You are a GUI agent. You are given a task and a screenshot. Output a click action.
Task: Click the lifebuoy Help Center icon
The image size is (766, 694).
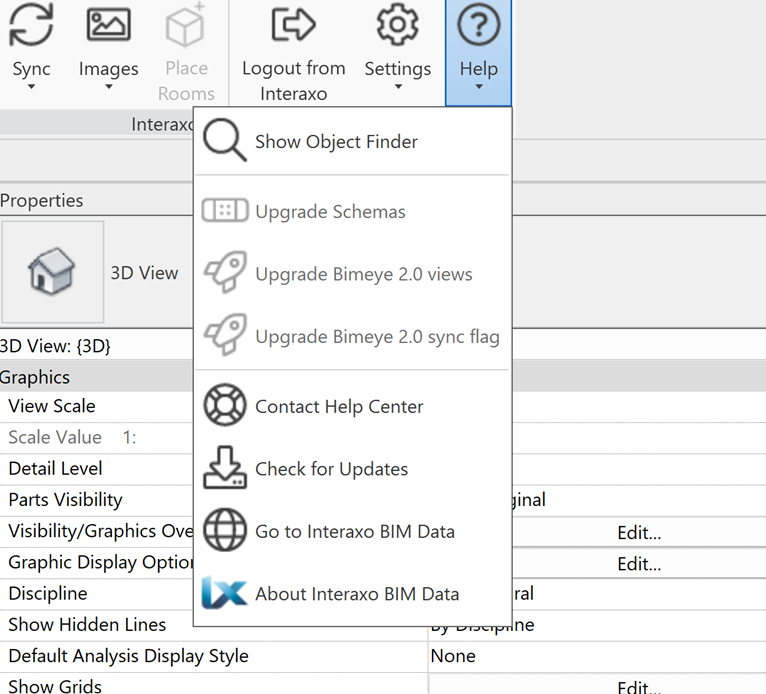[x=225, y=405]
